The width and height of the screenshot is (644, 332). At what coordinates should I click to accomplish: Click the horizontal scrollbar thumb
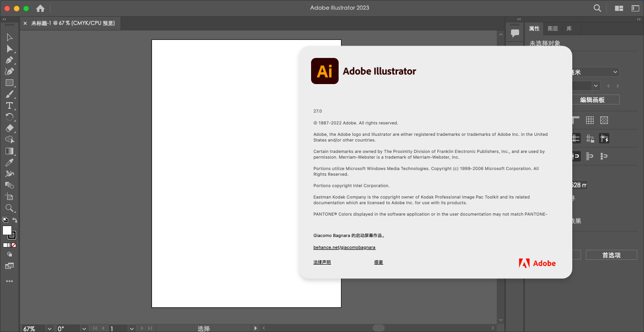pyautogui.click(x=379, y=328)
